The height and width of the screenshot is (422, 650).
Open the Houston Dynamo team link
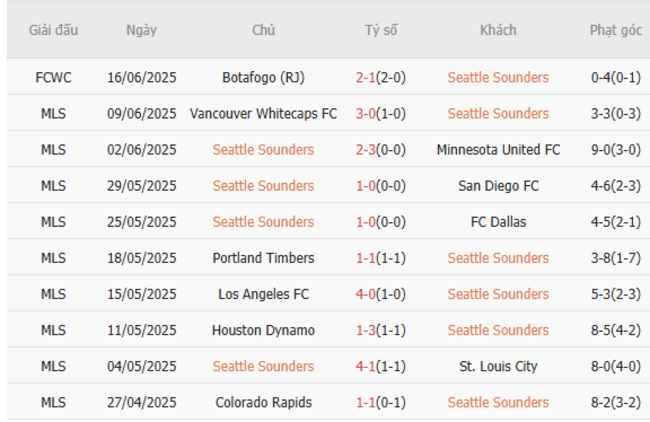263,330
